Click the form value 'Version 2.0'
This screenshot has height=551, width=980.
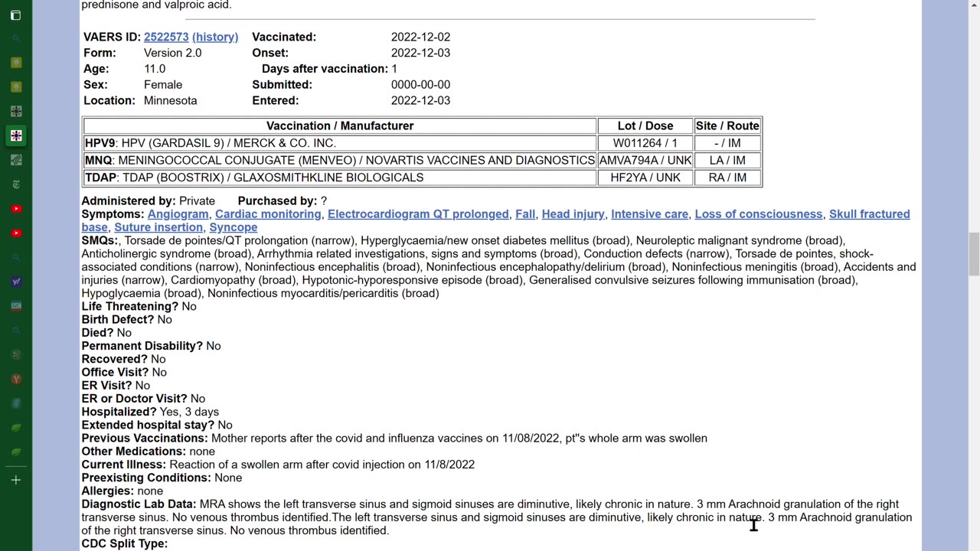[x=172, y=53]
